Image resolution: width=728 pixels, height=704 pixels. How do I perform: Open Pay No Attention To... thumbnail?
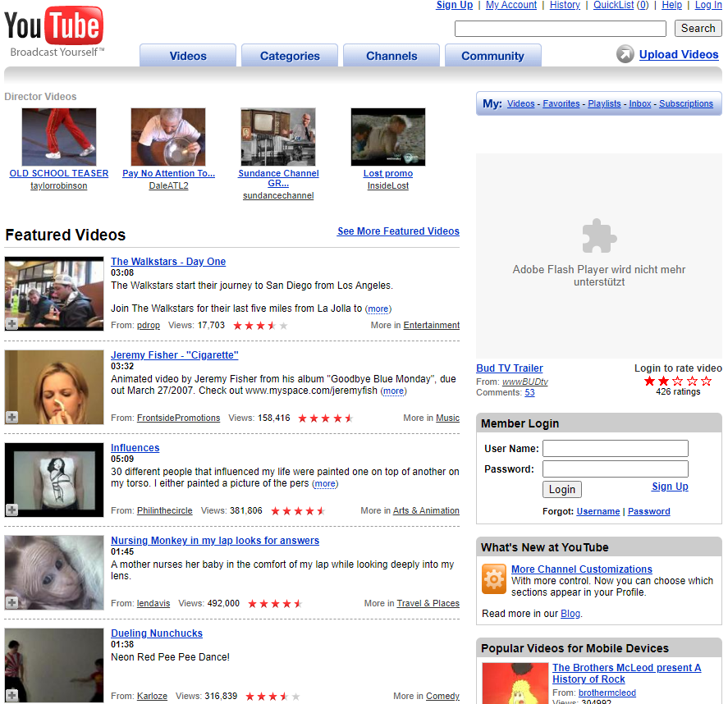168,137
